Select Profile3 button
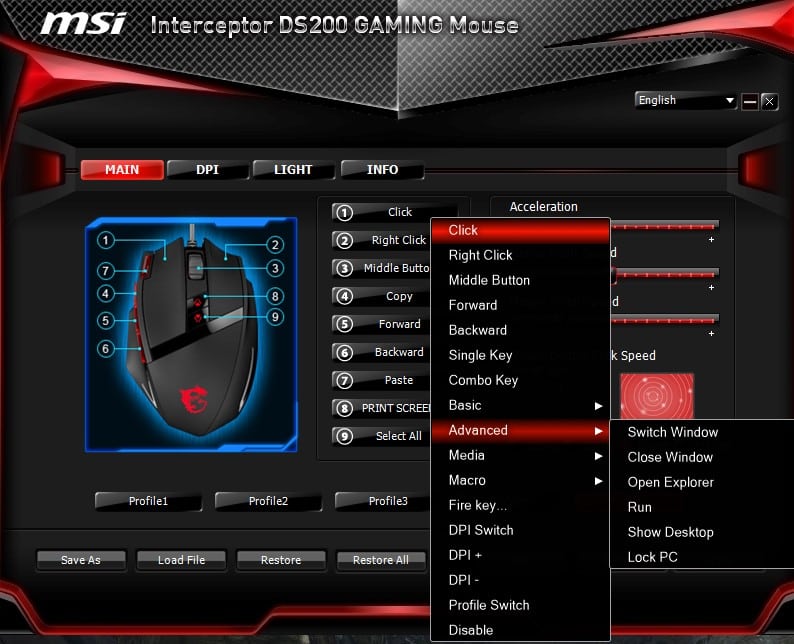The height and width of the screenshot is (644, 794). pyautogui.click(x=383, y=501)
